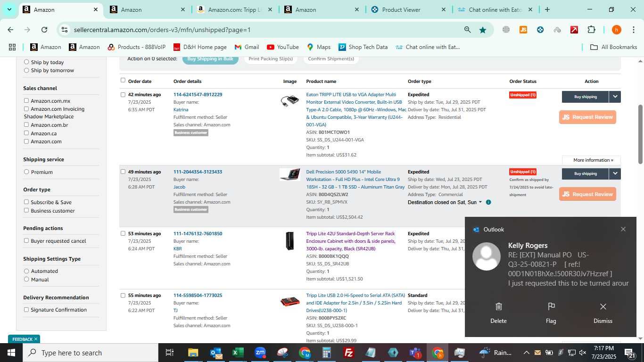The height and width of the screenshot is (362, 644).
Task: Select the Ship by today radio option
Action: [x=26, y=62]
